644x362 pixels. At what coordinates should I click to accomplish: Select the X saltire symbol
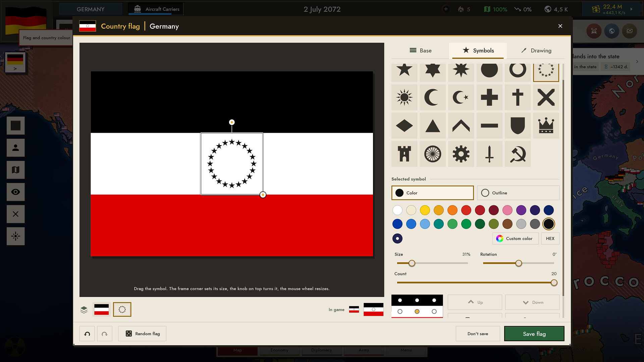pyautogui.click(x=546, y=98)
